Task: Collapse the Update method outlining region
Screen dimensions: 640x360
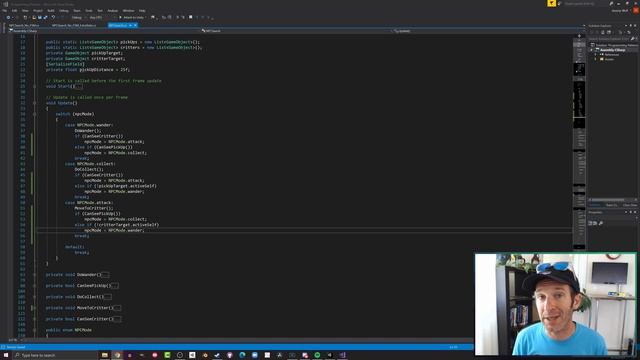Action: [x=34, y=103]
